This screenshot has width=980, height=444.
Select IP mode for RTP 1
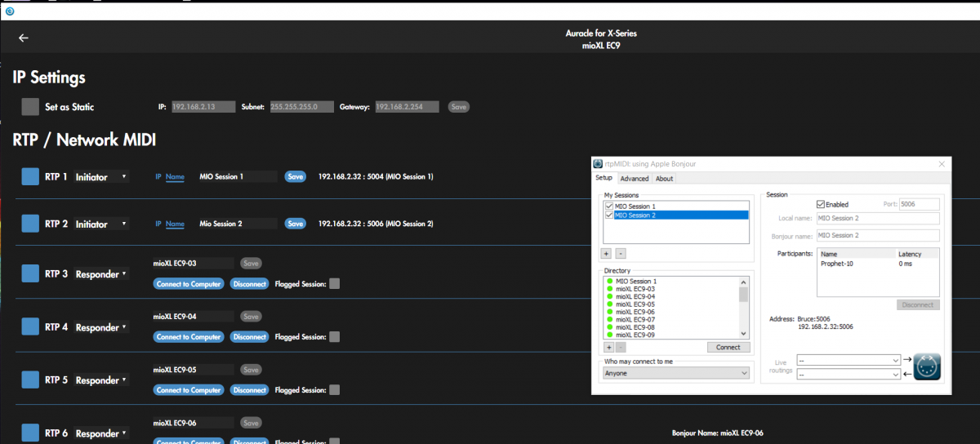158,176
